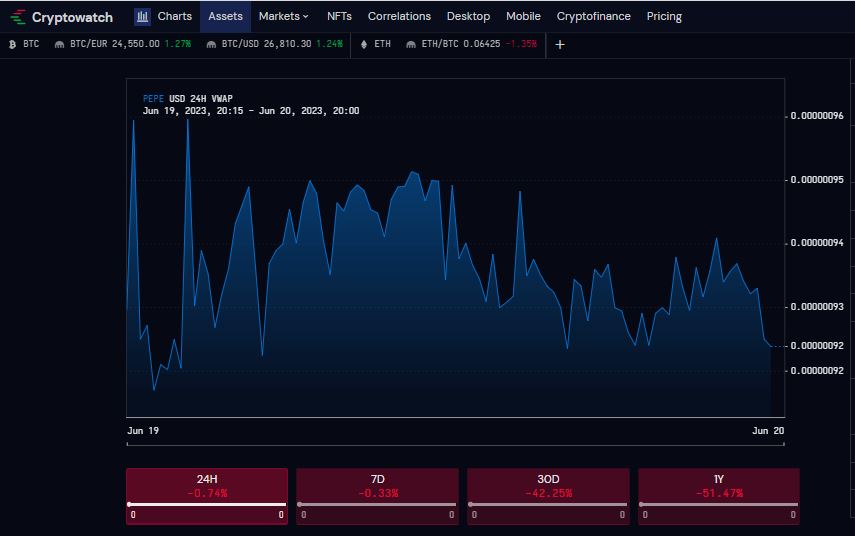Click the Cryptowatch logo icon

point(18,17)
